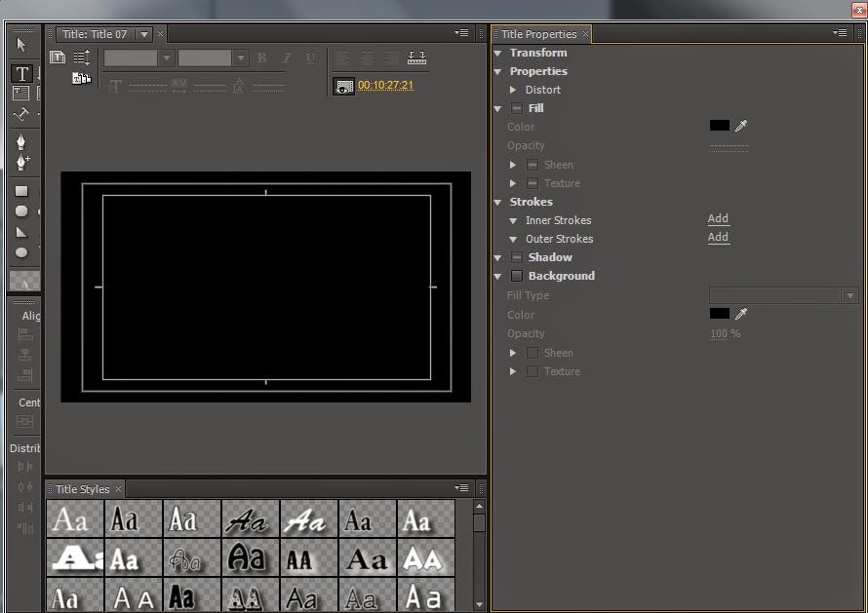Image resolution: width=868 pixels, height=613 pixels.
Task: Select the Rounded Corner Rectangle tool
Action: [x=21, y=211]
